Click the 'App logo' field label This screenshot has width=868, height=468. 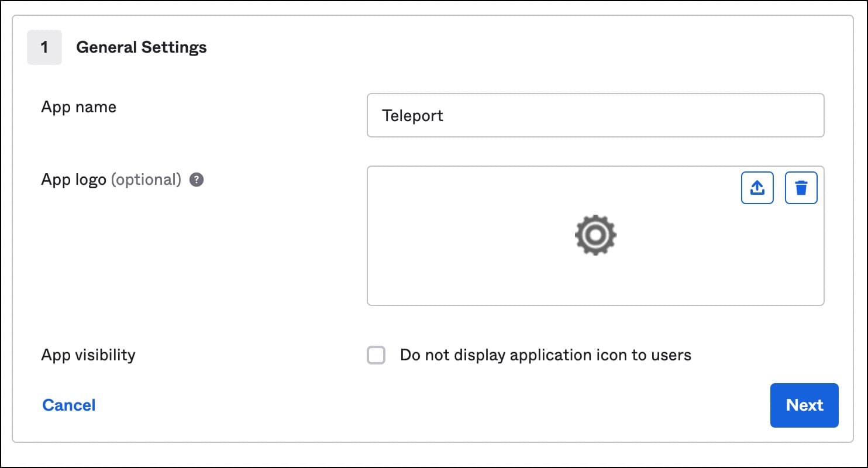(73, 180)
